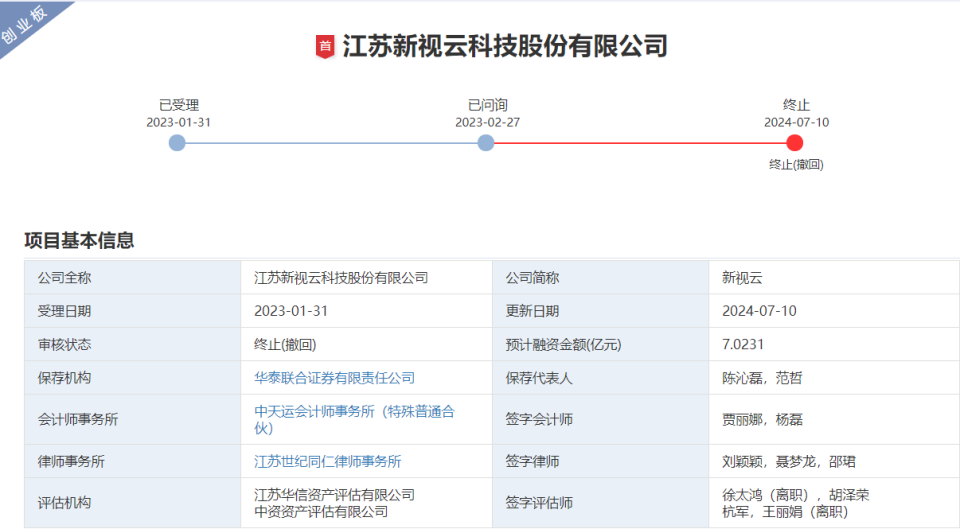Click the 公司全称 value 江苏新视云科技股份有限公司 cell

click(x=367, y=277)
